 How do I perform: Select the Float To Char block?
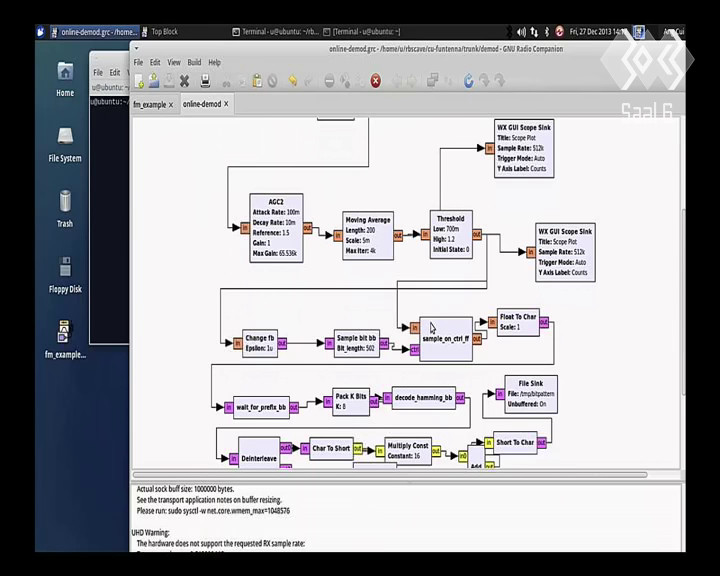point(518,322)
